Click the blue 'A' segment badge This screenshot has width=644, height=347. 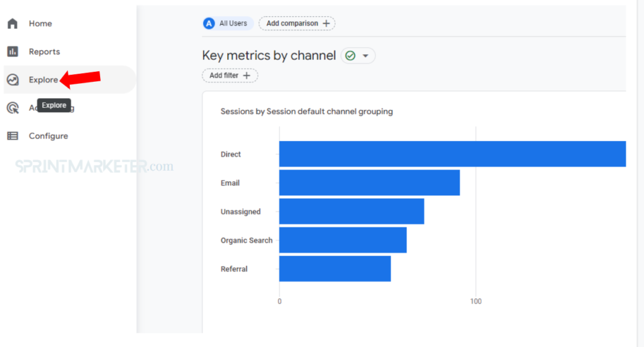[x=209, y=23]
